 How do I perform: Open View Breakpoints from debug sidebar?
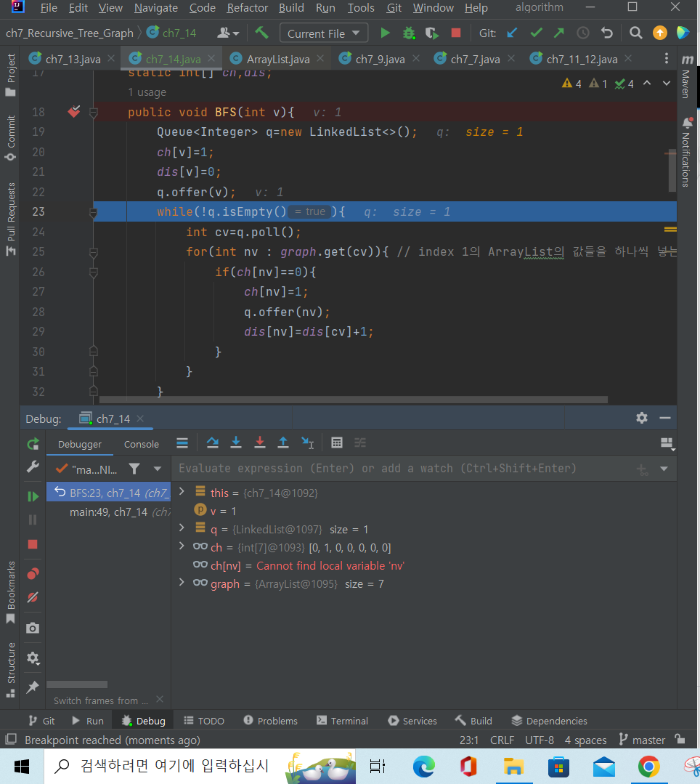[x=33, y=574]
